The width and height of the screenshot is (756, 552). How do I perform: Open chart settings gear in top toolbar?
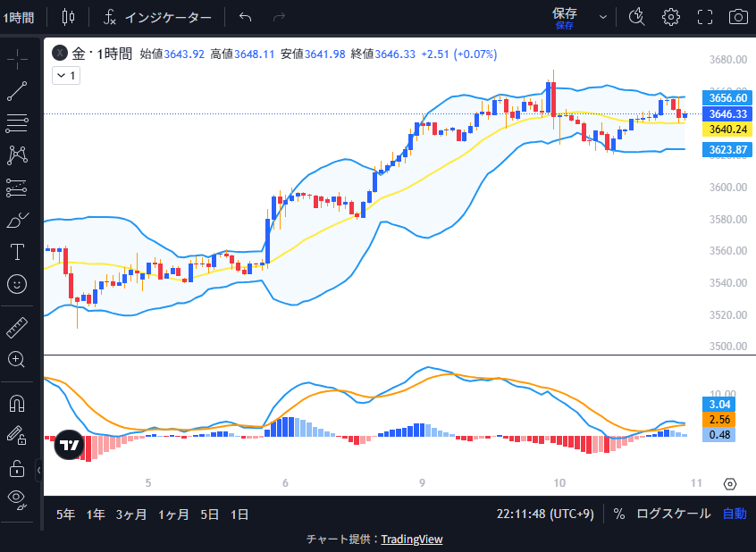click(x=670, y=16)
